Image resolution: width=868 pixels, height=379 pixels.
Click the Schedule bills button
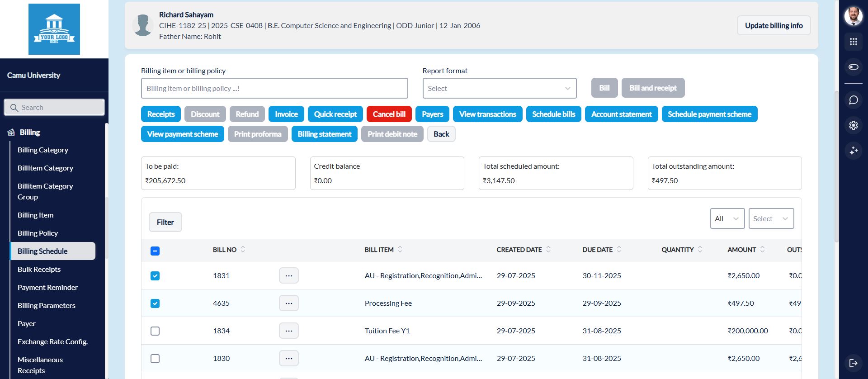click(554, 114)
